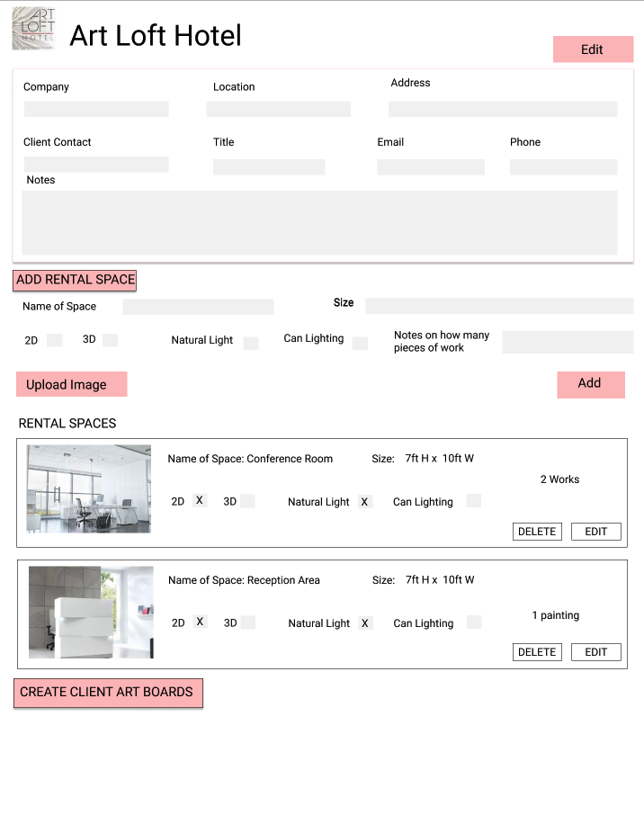Viewport: 644px width, 815px height.
Task: Open the Conference Room thumbnail image
Action: point(89,488)
